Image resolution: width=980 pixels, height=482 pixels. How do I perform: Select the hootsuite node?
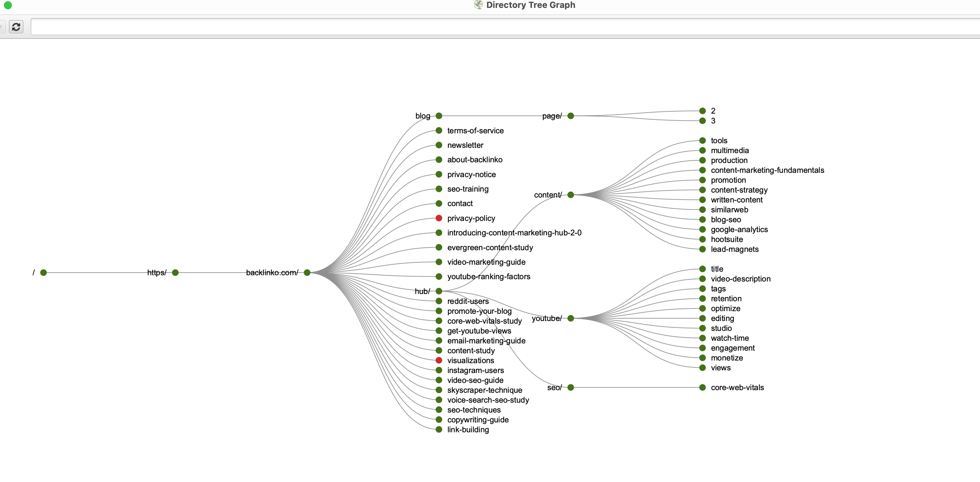tap(702, 239)
